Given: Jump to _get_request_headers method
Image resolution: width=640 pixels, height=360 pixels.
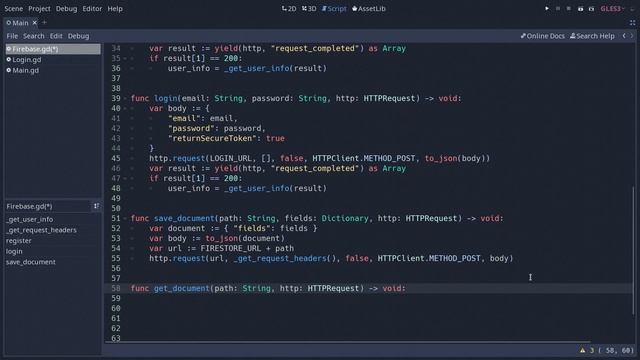Looking at the screenshot, I should click(x=41, y=230).
